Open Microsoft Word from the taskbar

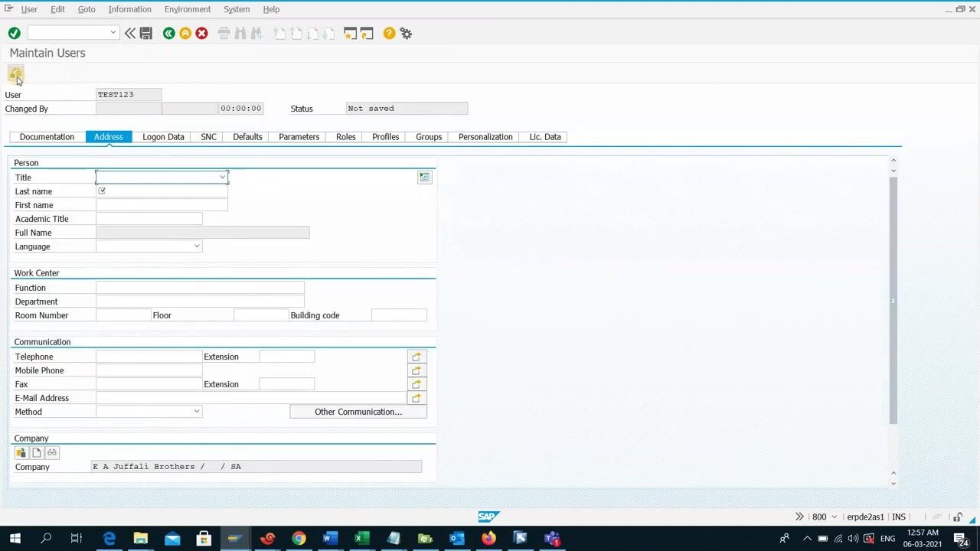(x=330, y=539)
